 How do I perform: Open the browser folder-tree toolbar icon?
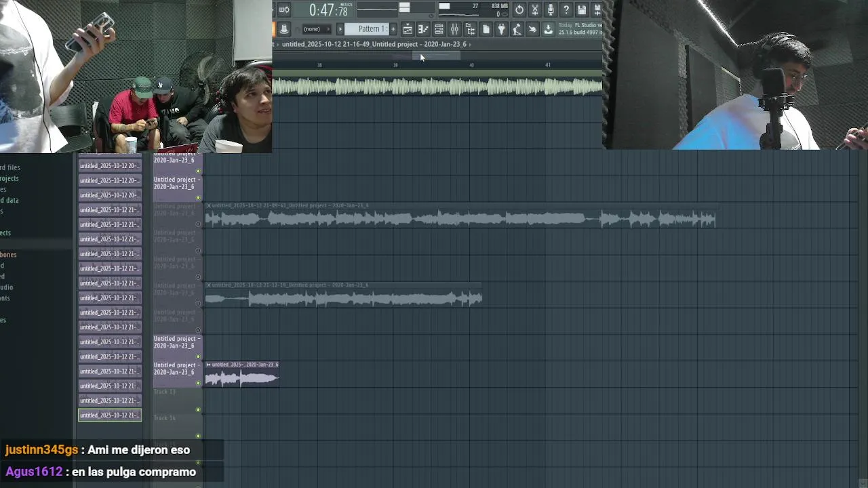(x=470, y=29)
